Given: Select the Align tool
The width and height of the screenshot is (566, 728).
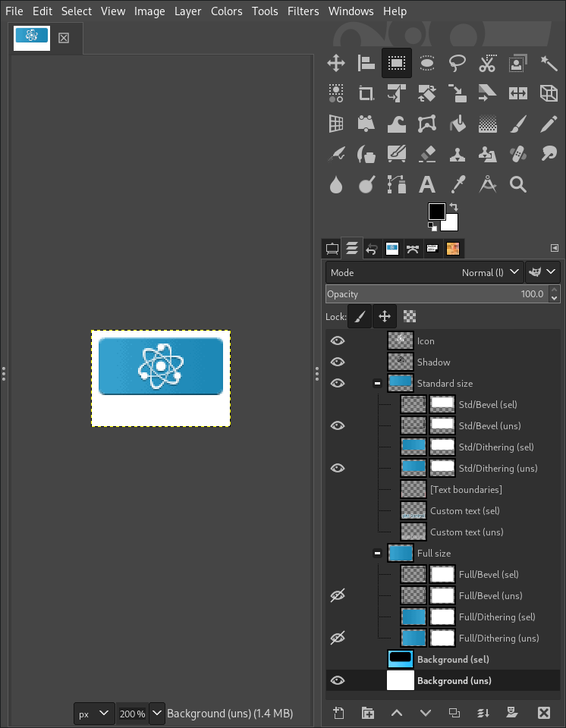Looking at the screenshot, I should pyautogui.click(x=366, y=63).
